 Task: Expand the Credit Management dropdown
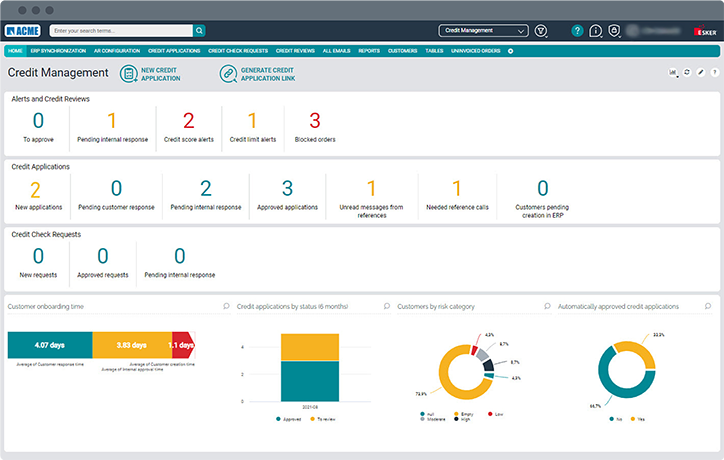[484, 31]
